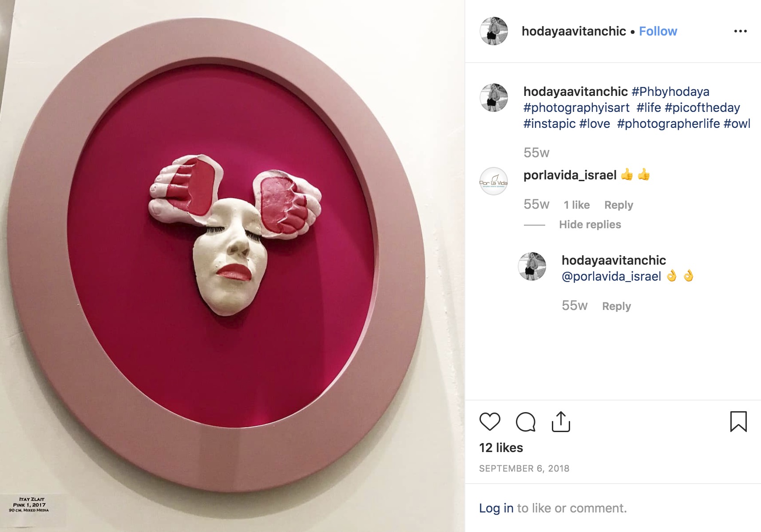Open comments via the speech bubble icon
The width and height of the screenshot is (761, 532).
point(526,422)
